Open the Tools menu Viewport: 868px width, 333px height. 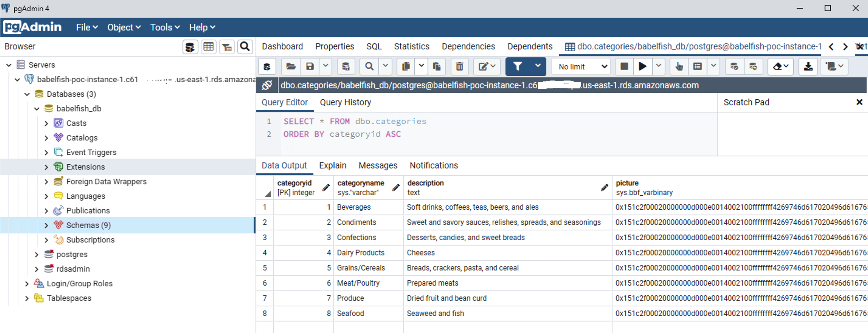click(165, 27)
